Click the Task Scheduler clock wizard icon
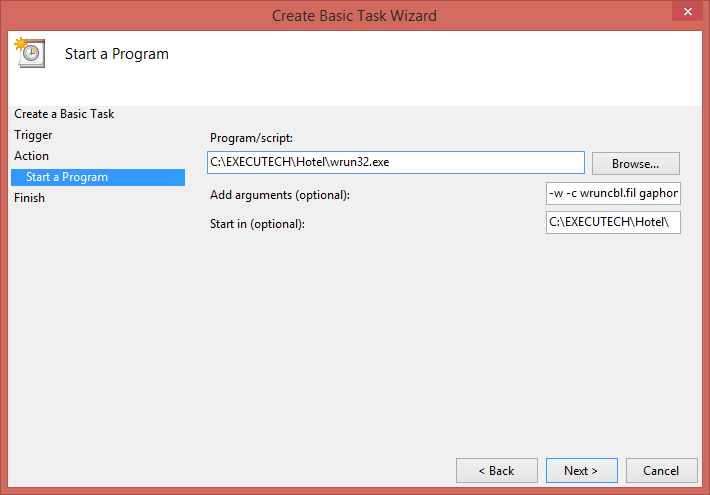Image resolution: width=710 pixels, height=495 pixels. tap(30, 53)
